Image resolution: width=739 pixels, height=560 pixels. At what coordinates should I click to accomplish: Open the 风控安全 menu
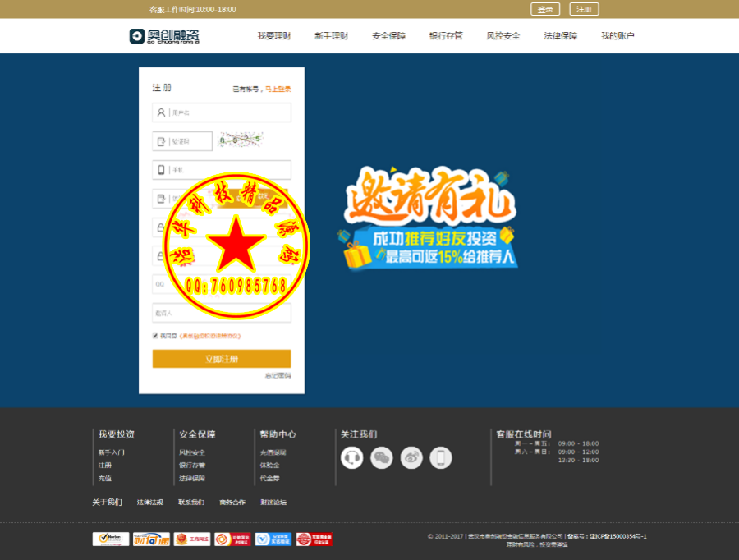[x=503, y=36]
